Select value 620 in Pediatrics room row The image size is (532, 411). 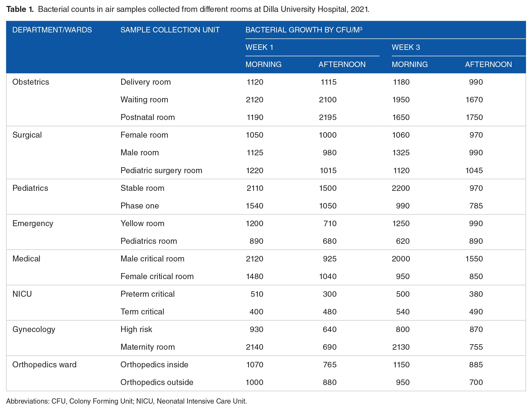(x=403, y=241)
